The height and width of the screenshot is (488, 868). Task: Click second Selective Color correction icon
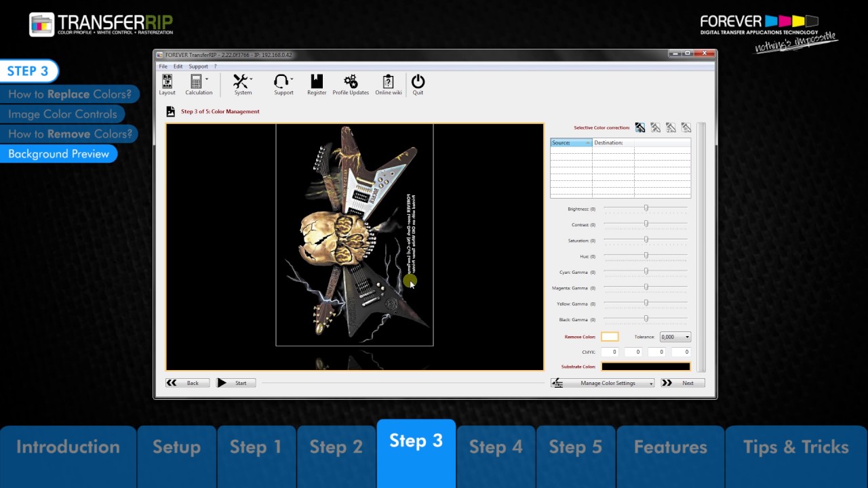(x=656, y=127)
